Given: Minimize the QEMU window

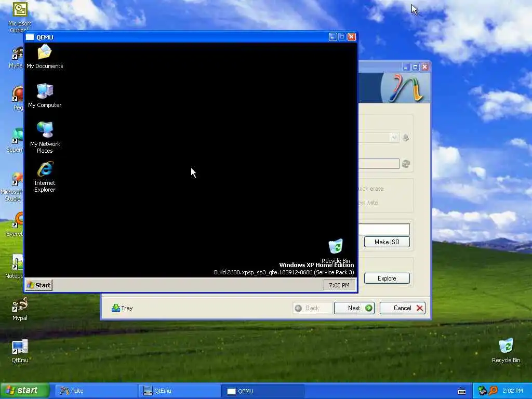Looking at the screenshot, I should [332, 37].
